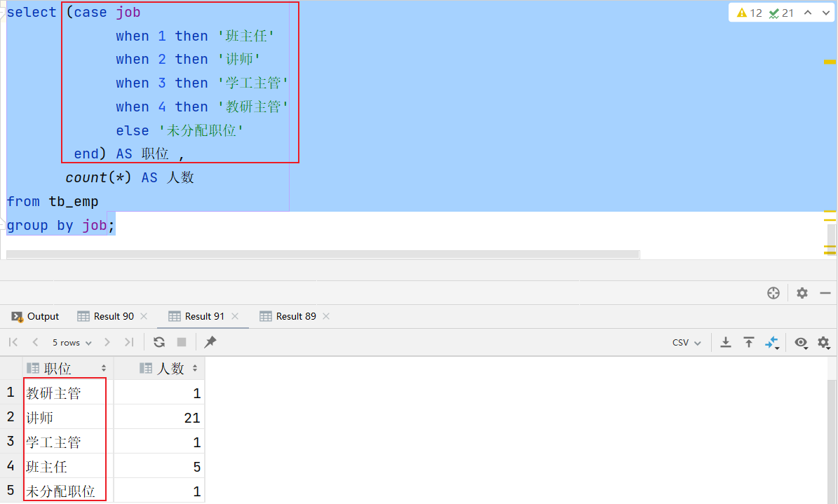The image size is (838, 504).
Task: Toggle sort on 职位 column
Action: (104, 368)
